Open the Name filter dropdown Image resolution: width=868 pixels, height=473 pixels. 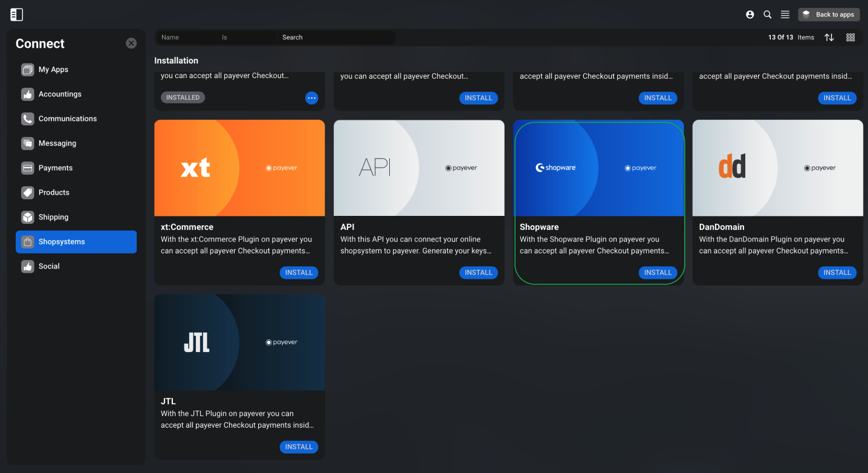[x=187, y=38]
